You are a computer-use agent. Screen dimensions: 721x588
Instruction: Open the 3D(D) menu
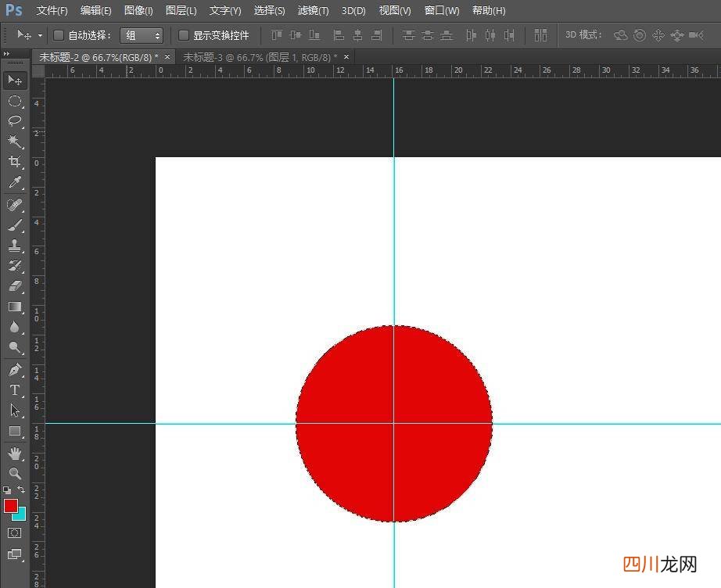(353, 11)
